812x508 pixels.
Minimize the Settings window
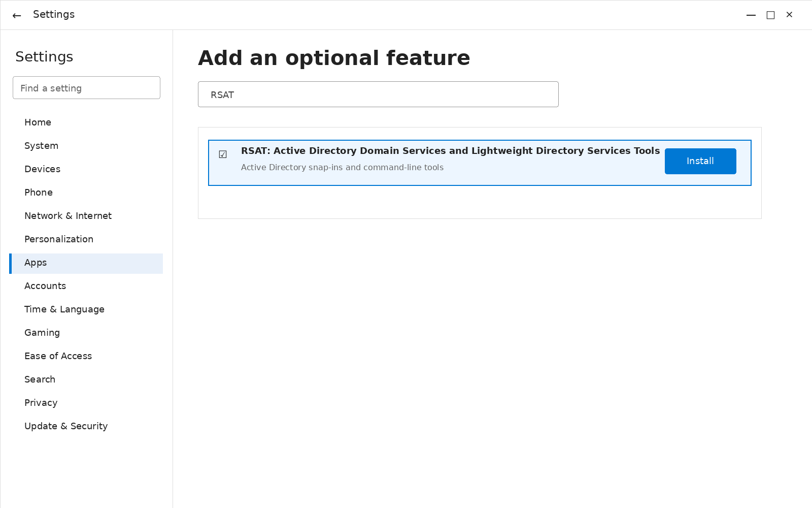[751, 15]
